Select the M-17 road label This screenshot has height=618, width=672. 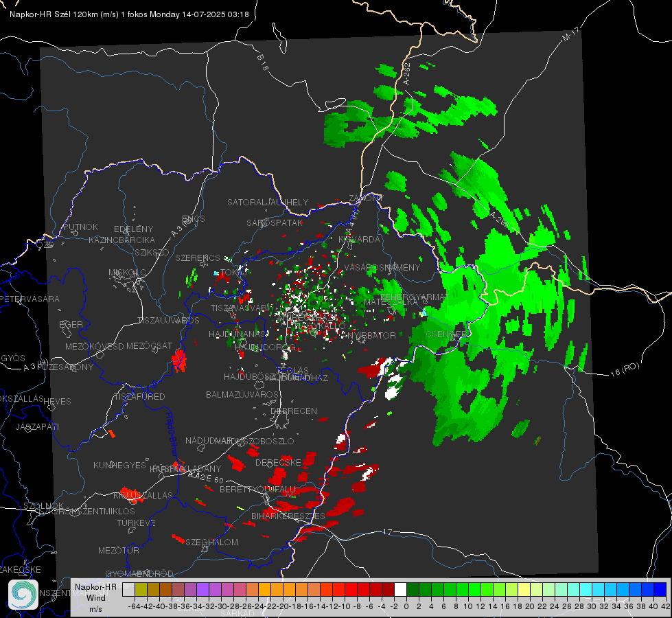[570, 34]
